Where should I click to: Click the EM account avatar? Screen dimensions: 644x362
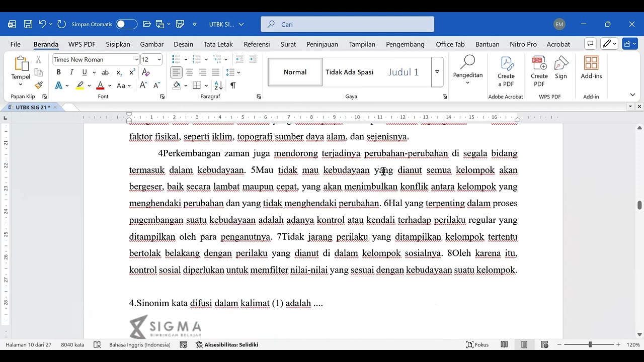559,24
